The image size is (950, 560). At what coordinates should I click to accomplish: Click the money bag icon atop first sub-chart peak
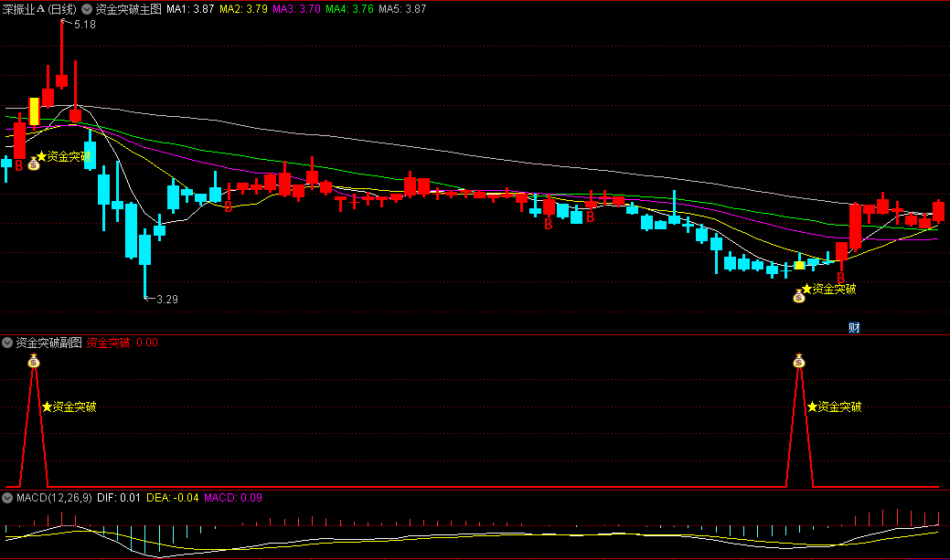pos(34,362)
